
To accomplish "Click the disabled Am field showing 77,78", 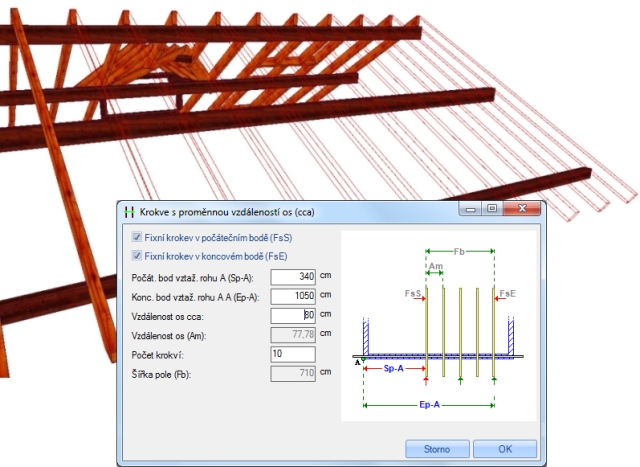I will point(293,334).
